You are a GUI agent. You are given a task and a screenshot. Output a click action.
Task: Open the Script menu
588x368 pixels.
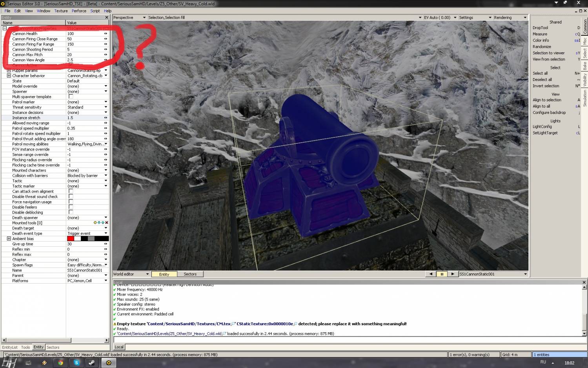click(x=95, y=11)
